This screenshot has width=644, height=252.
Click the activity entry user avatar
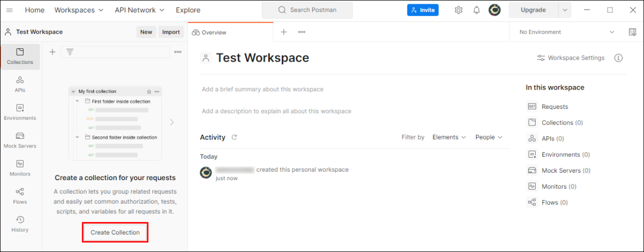pos(206,173)
